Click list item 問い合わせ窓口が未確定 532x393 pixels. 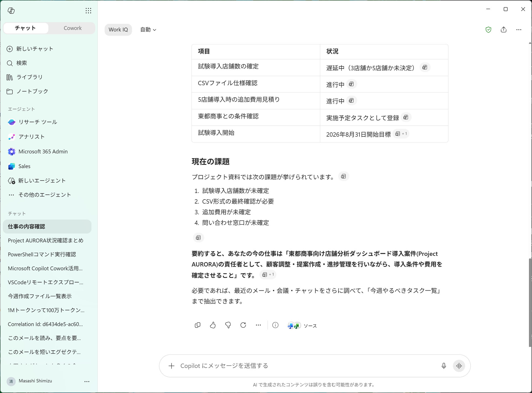pyautogui.click(x=236, y=223)
